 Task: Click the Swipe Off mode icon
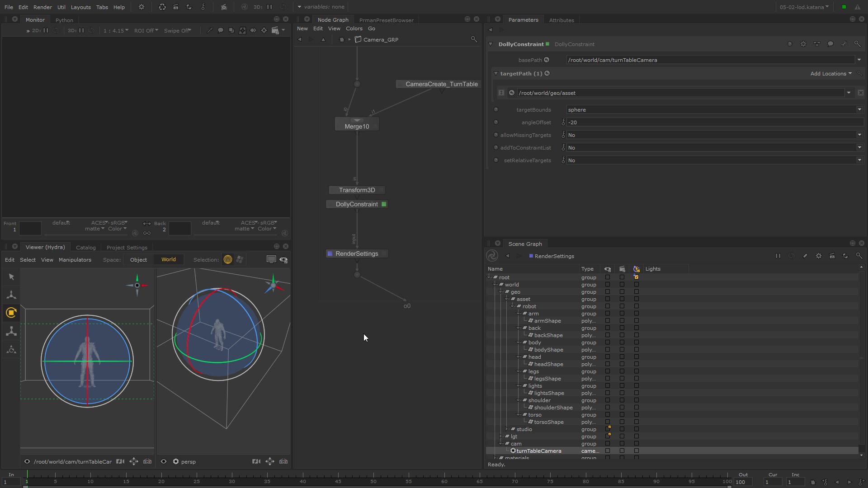(x=176, y=30)
